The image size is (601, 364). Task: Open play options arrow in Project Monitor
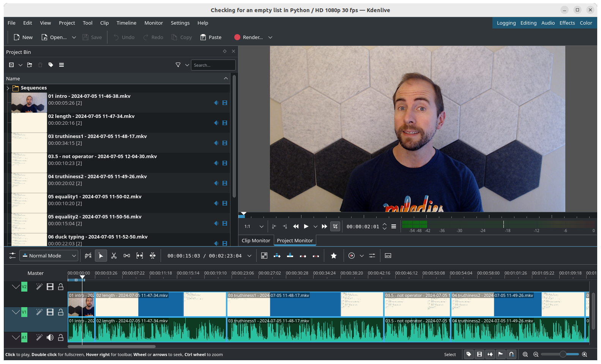(315, 226)
